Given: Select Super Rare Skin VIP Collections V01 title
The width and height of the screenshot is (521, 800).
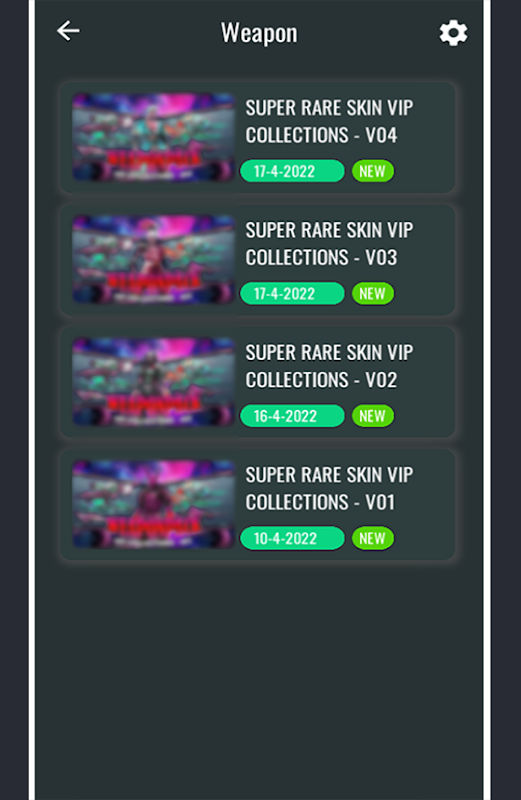Looking at the screenshot, I should tap(329, 489).
